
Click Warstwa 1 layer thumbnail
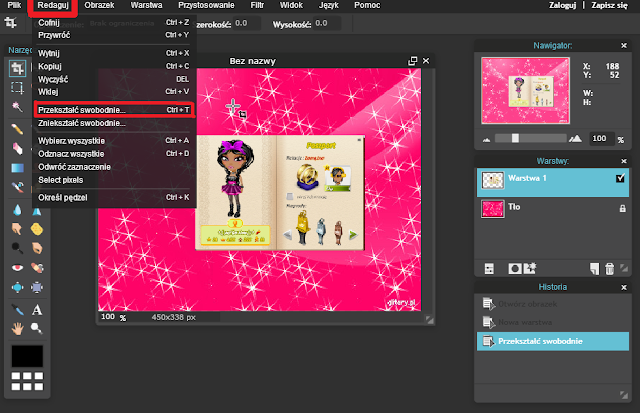[493, 180]
